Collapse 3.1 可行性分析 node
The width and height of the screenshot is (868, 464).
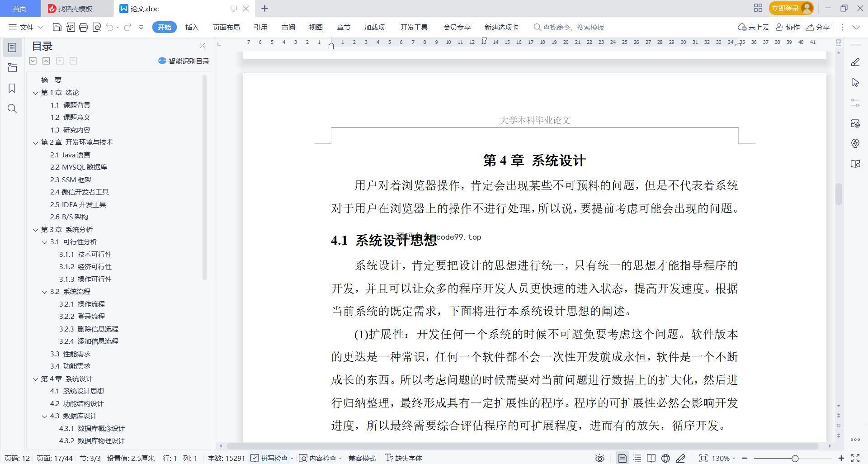click(44, 242)
